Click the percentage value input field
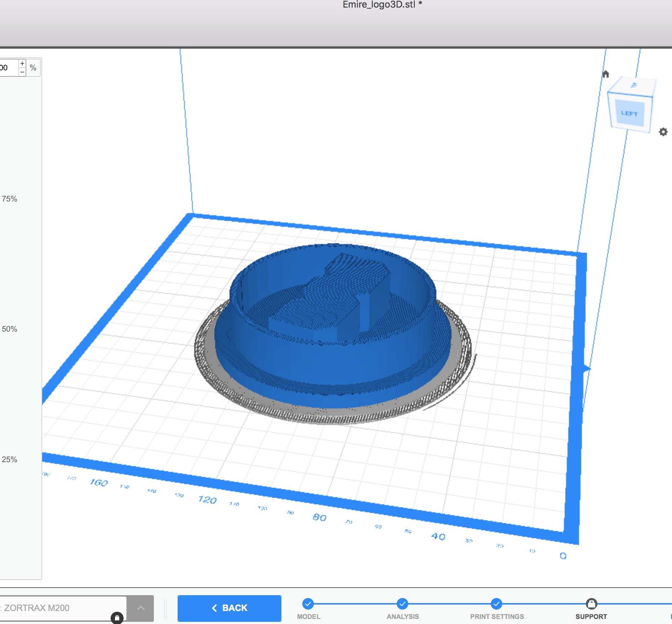The image size is (672, 624). pyautogui.click(x=9, y=68)
